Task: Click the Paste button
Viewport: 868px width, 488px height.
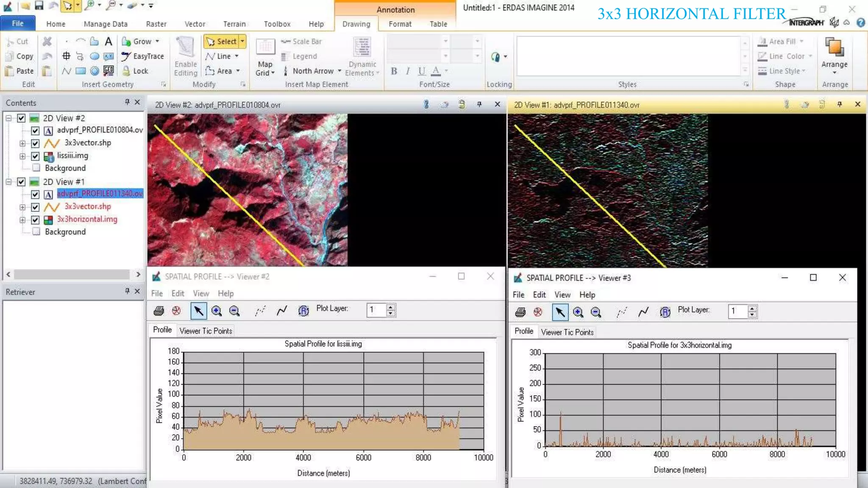Action: click(x=19, y=71)
